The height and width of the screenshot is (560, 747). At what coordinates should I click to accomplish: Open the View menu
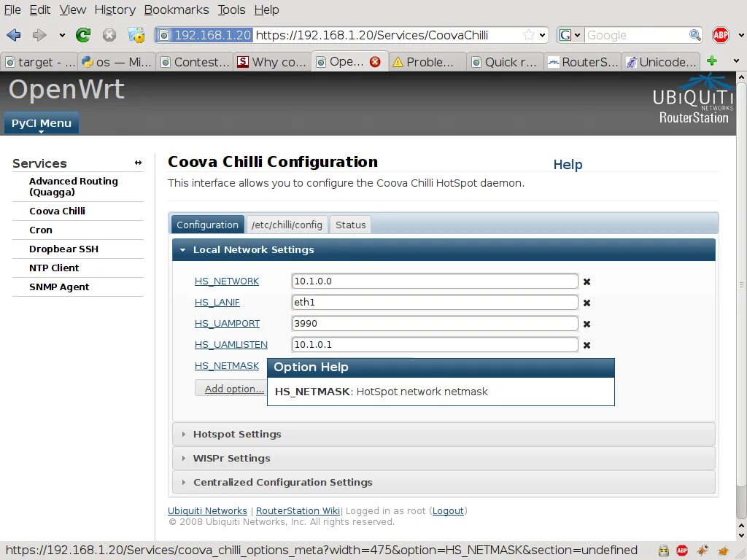[72, 9]
